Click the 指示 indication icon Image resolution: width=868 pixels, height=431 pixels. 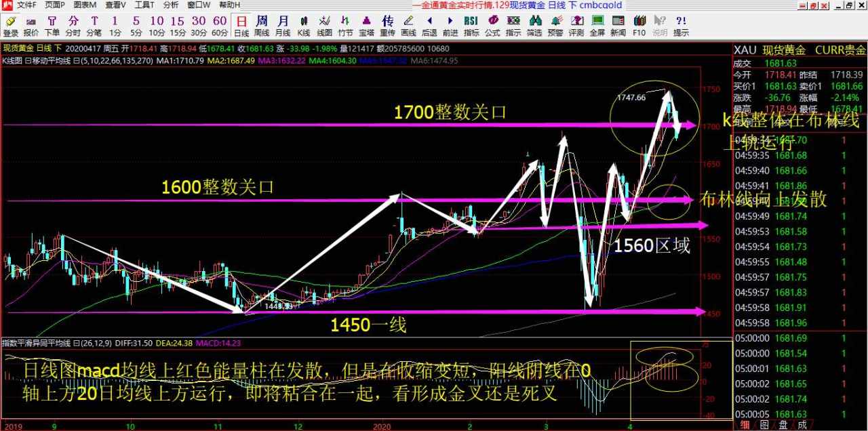513,26
